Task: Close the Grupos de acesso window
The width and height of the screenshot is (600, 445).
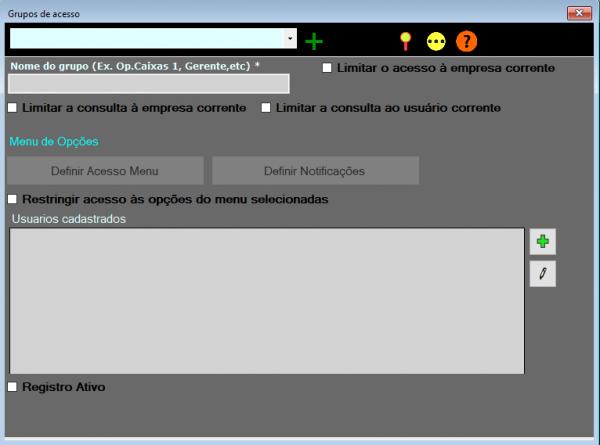Action: [x=577, y=13]
